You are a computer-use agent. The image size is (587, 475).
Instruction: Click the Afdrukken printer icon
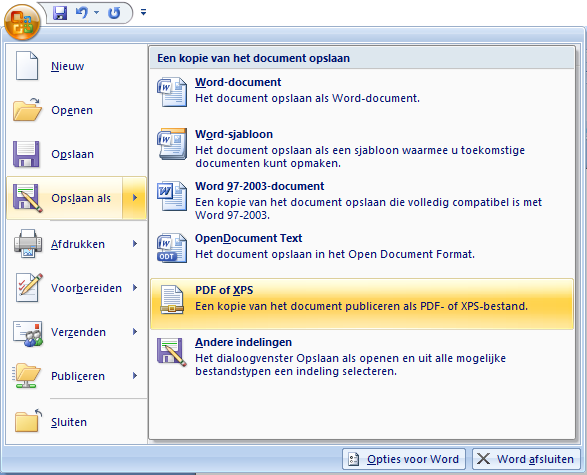coord(28,243)
